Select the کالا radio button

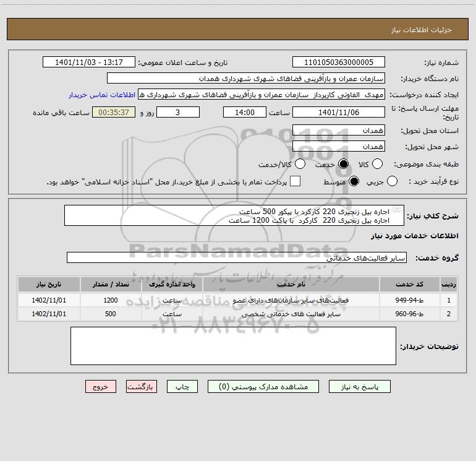click(x=377, y=164)
